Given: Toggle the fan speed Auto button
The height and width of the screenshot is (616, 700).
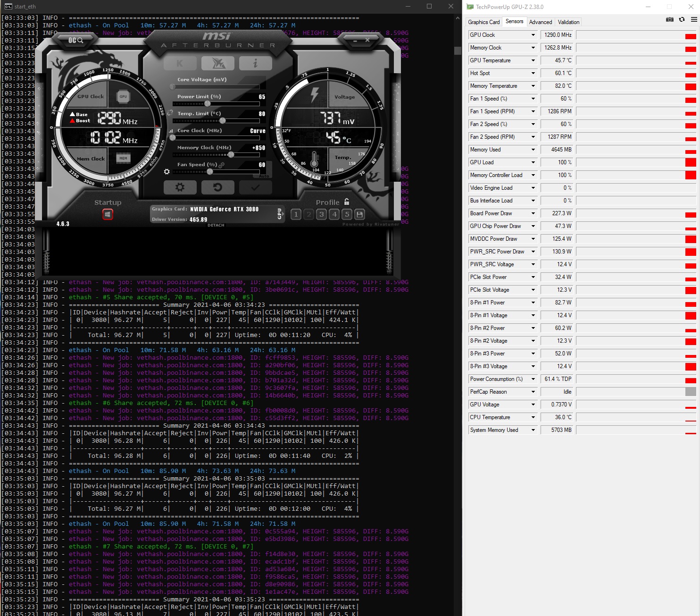Looking at the screenshot, I should tap(264, 176).
